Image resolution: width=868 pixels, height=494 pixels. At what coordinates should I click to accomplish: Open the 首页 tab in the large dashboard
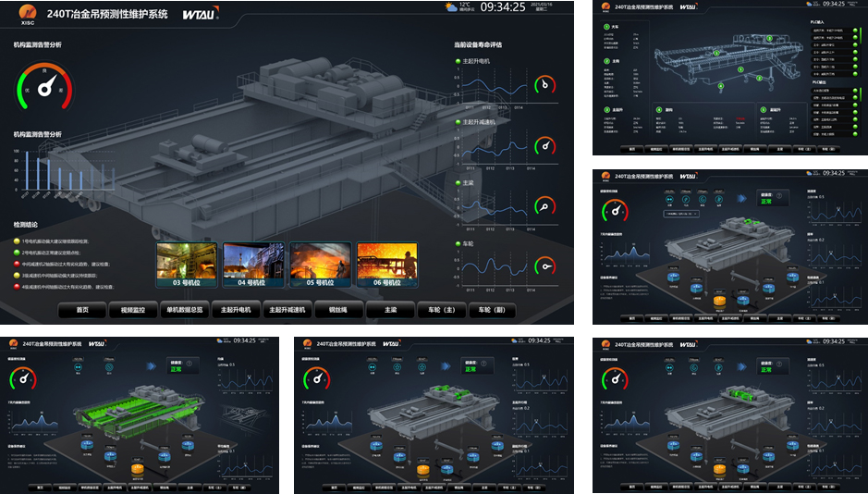82,310
